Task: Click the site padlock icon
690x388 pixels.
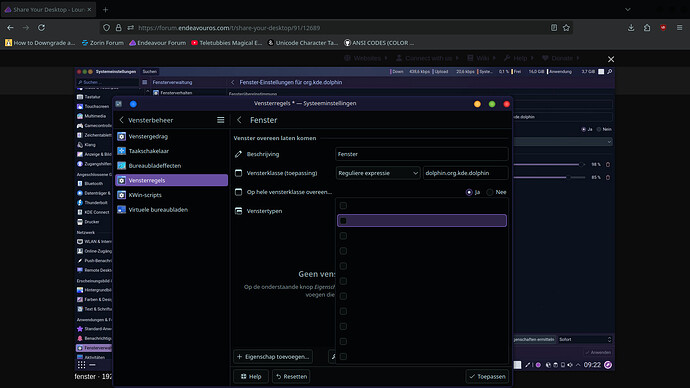Action: click(x=118, y=28)
